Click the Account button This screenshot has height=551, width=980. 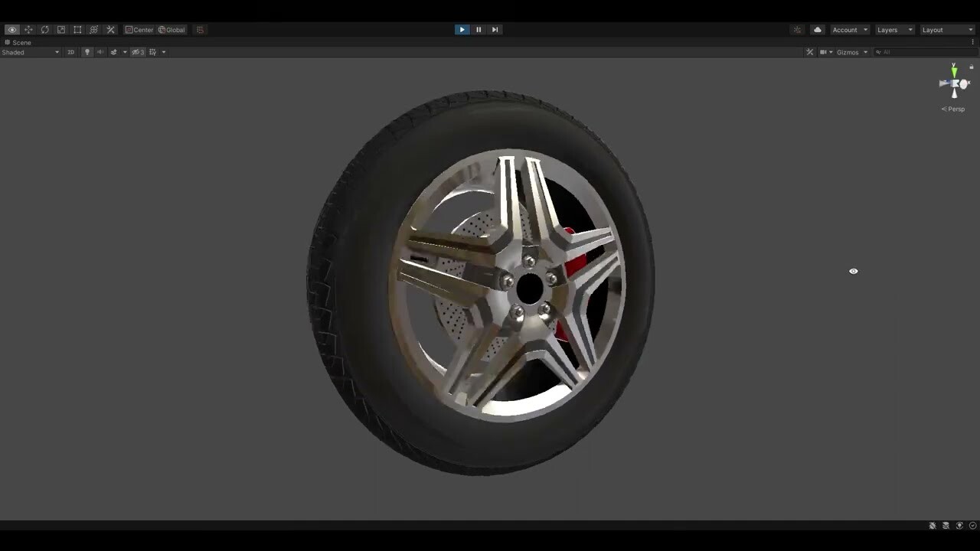846,29
